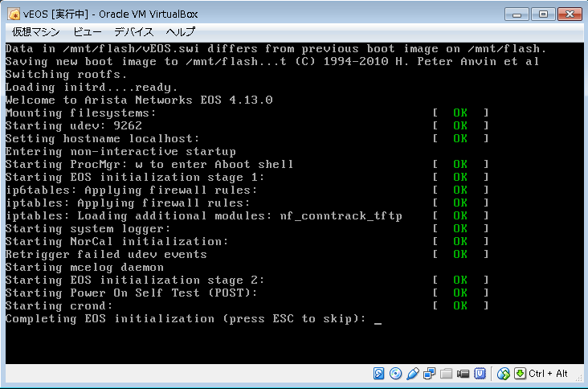Click the optical disc (CD/DVD) status icon
Image resolution: width=588 pixels, height=389 pixels.
396,374
